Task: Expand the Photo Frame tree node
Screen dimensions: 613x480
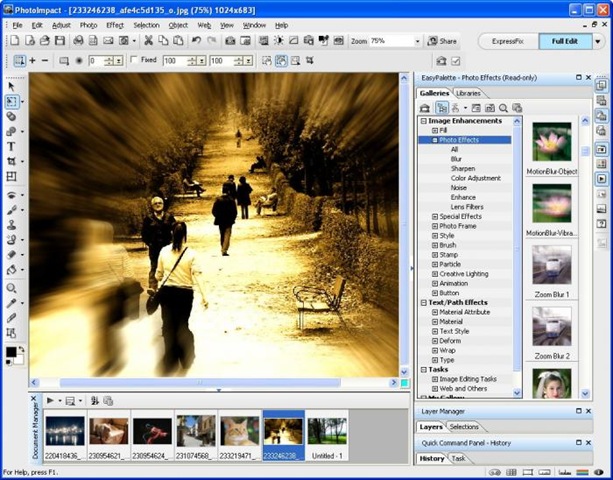Action: tap(435, 226)
